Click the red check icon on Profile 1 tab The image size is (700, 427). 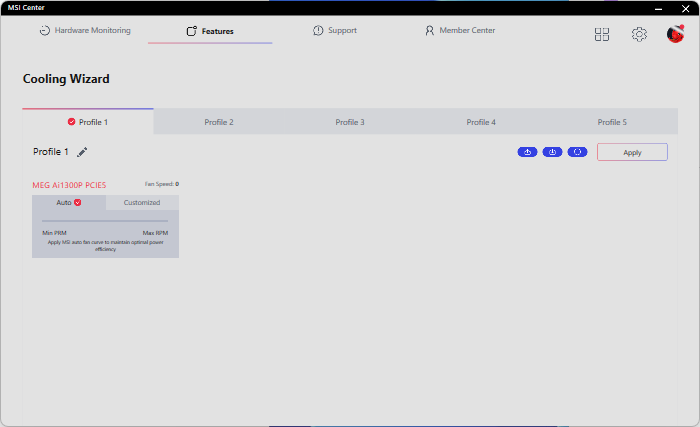pos(71,121)
